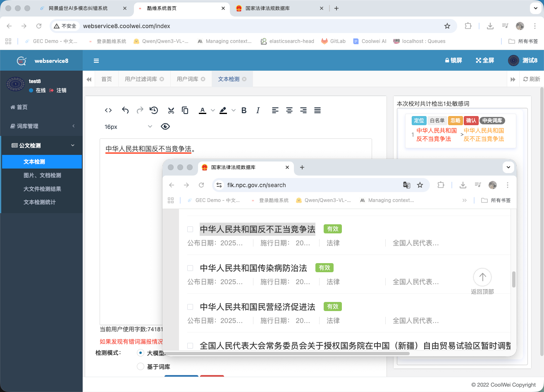Viewport: 544px width, 392px height.
Task: Switch to 首页 page tab
Action: [x=107, y=79]
